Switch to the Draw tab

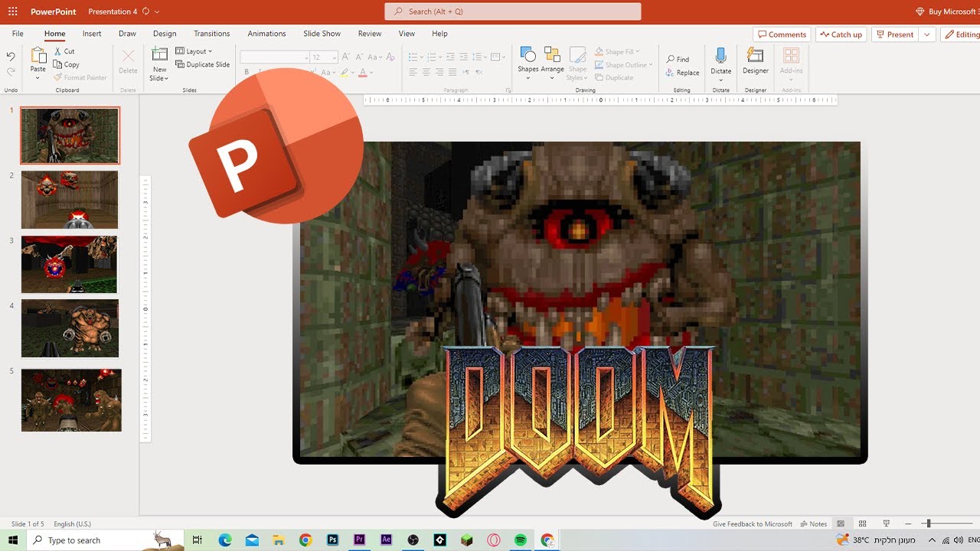[x=127, y=34]
